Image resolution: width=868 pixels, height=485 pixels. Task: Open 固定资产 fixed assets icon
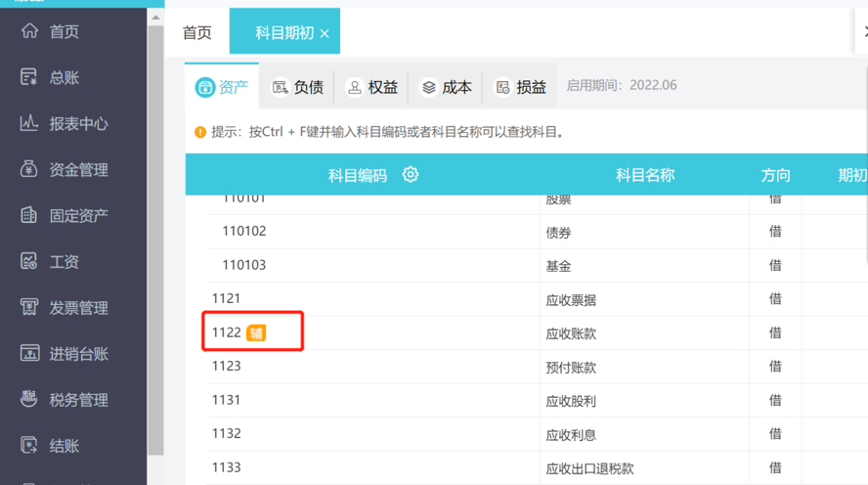pyautogui.click(x=29, y=216)
